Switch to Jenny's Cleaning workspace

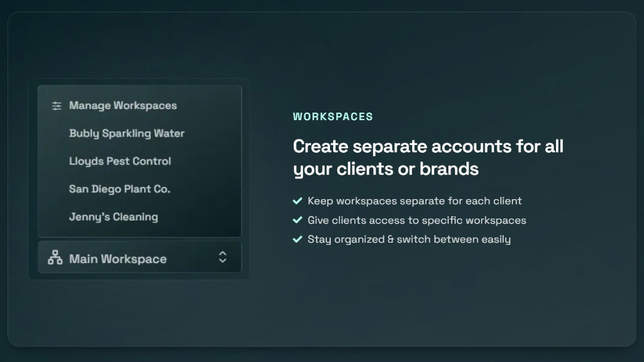(x=113, y=217)
